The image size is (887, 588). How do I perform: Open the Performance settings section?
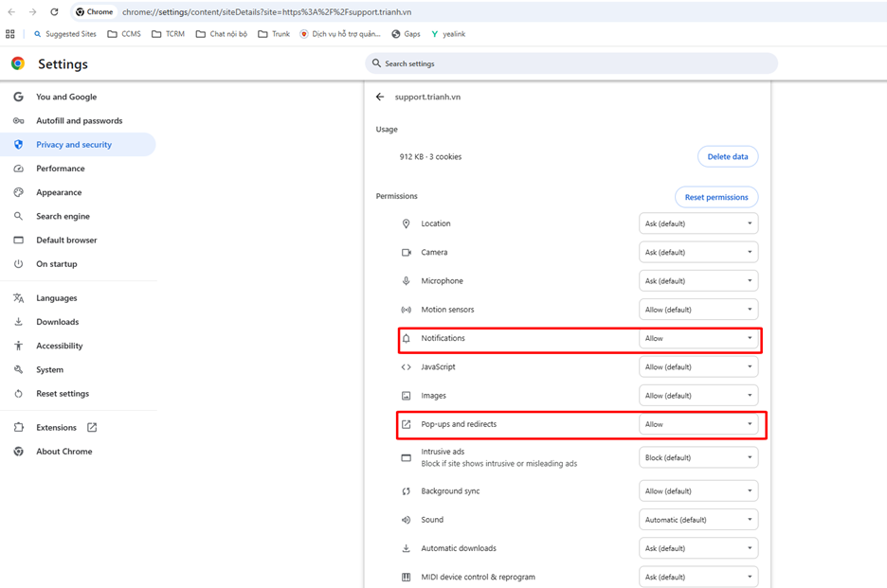[x=78, y=169]
